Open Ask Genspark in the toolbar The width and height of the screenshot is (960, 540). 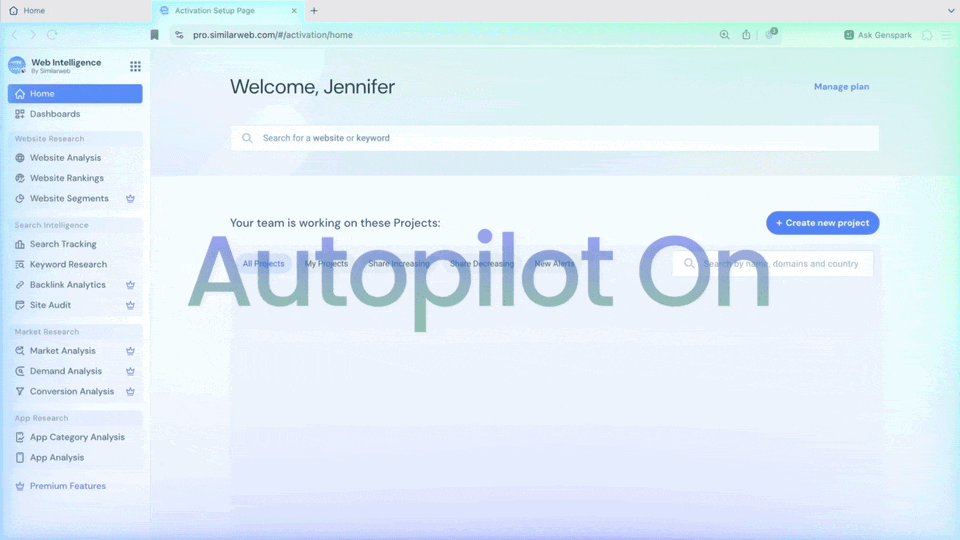point(877,35)
